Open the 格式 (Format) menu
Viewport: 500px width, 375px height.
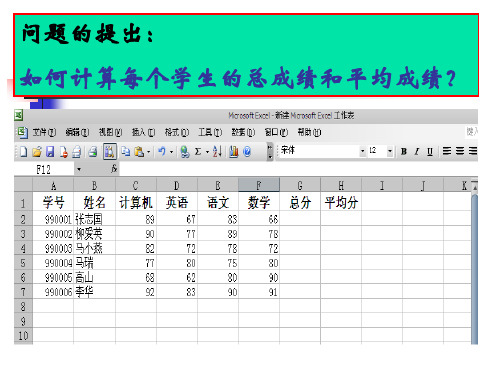(177, 132)
